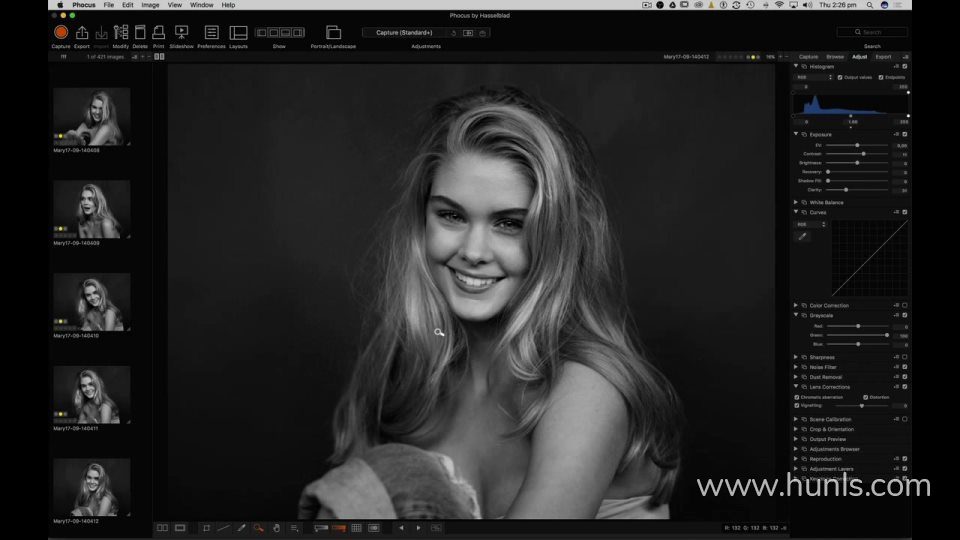The height and width of the screenshot is (540, 960).
Task: Select the orange zoom magnifier tool
Action: [258, 528]
